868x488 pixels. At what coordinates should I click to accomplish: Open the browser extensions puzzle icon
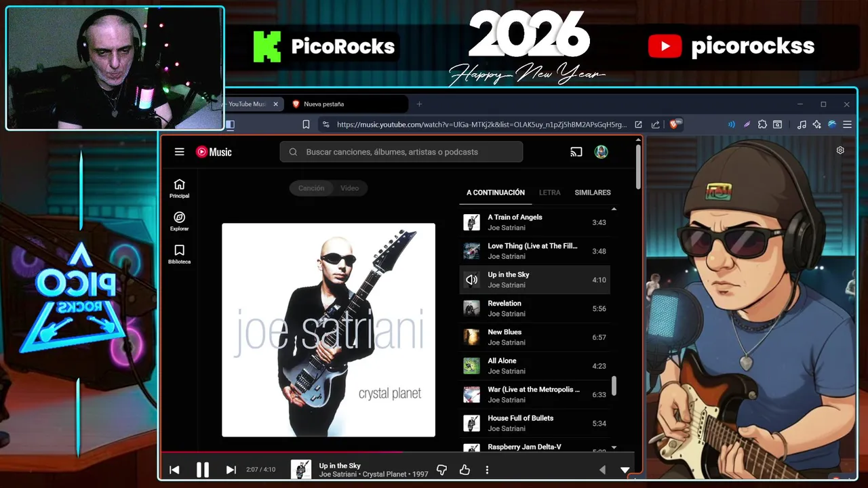tap(762, 125)
